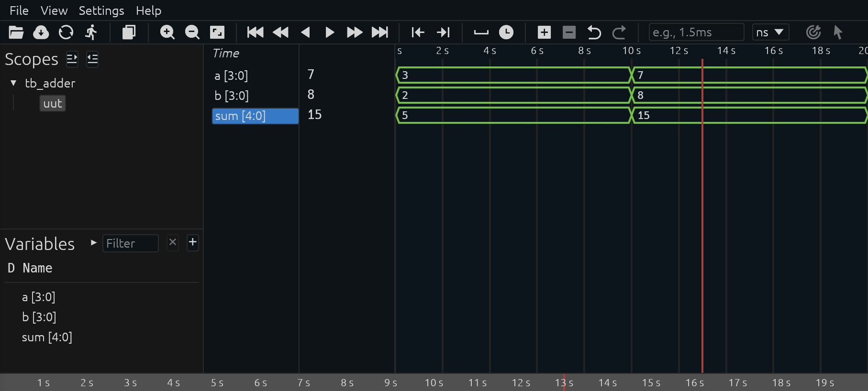This screenshot has height=391, width=868.
Task: Zoom to fit the view
Action: pos(217,33)
